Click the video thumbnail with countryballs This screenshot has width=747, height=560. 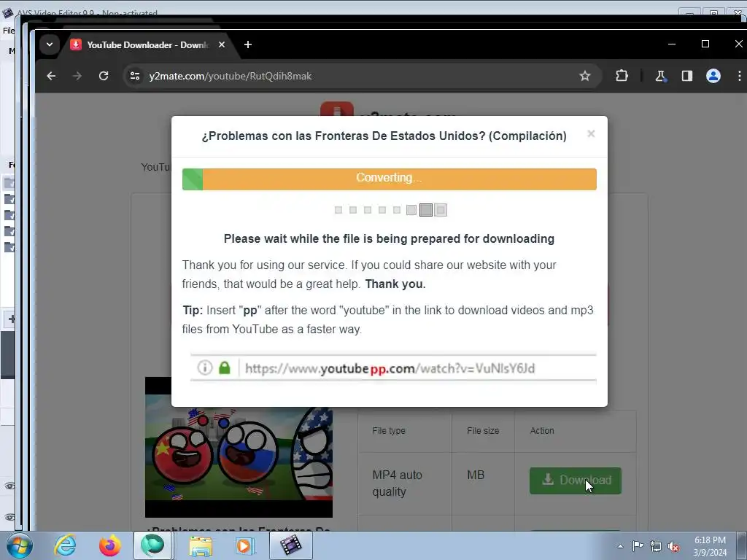pyautogui.click(x=239, y=447)
